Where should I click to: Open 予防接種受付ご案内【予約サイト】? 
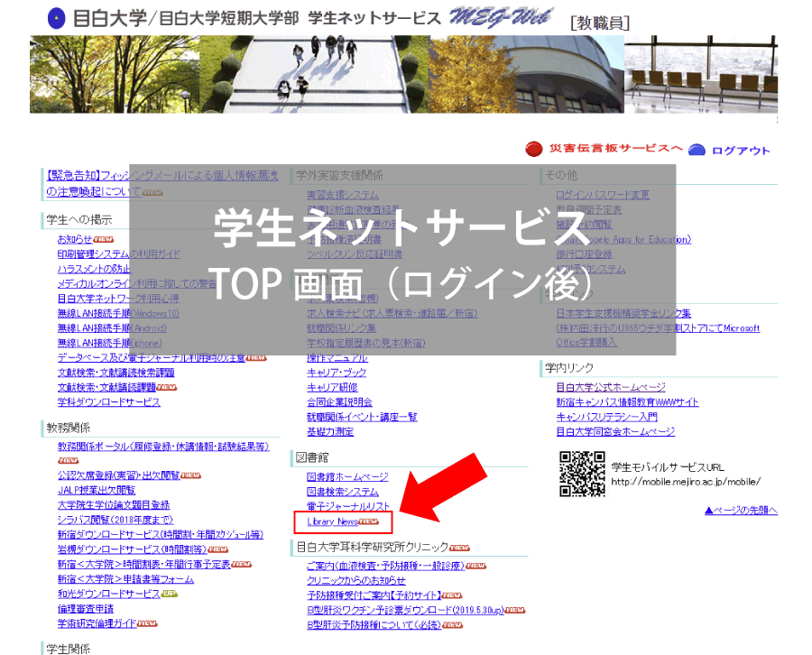coord(374,595)
